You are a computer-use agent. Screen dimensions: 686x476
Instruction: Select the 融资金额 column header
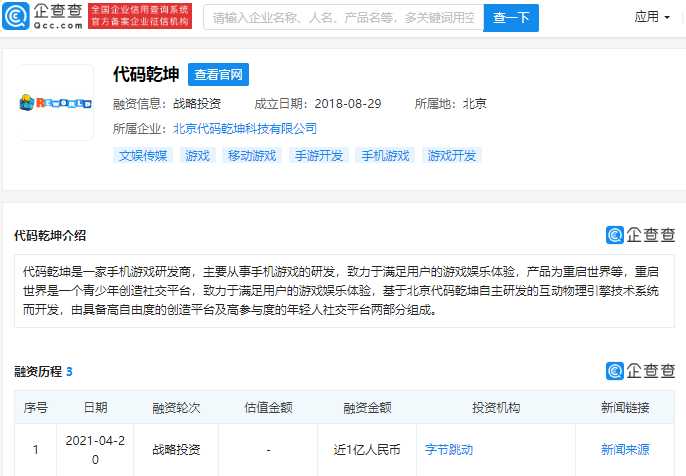(367, 407)
